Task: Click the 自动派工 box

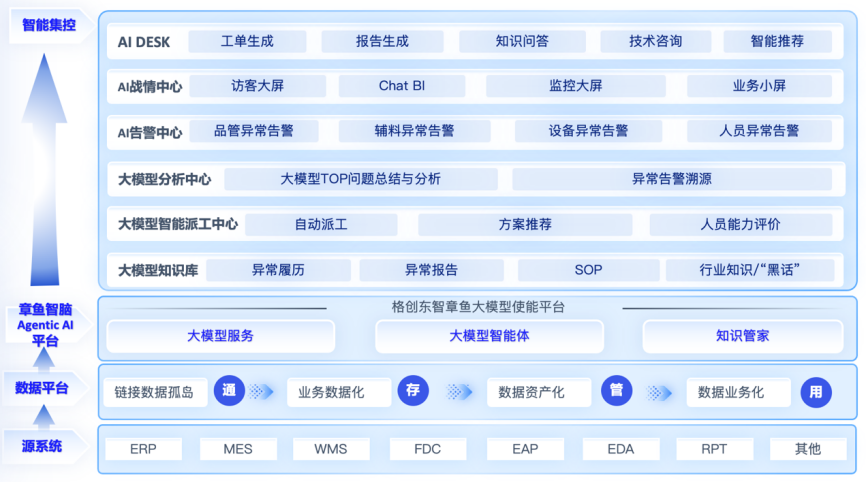Action: (320, 224)
